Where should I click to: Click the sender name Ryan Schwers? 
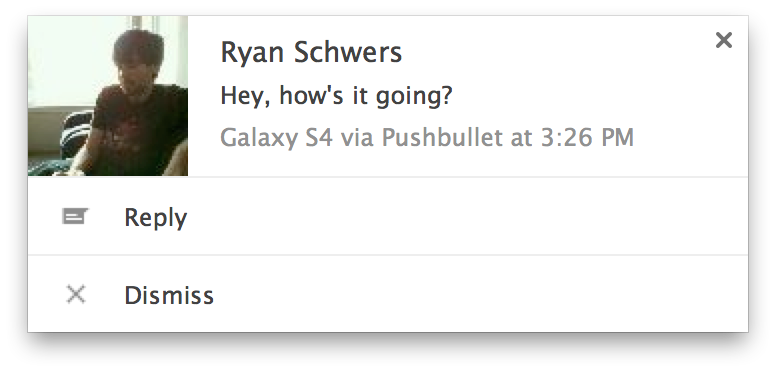pyautogui.click(x=311, y=52)
